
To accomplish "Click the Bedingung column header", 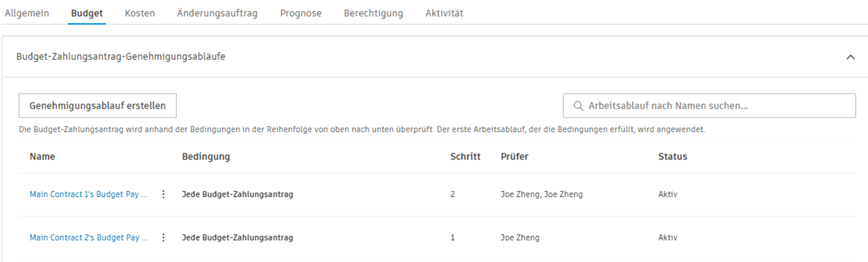I will point(206,156).
